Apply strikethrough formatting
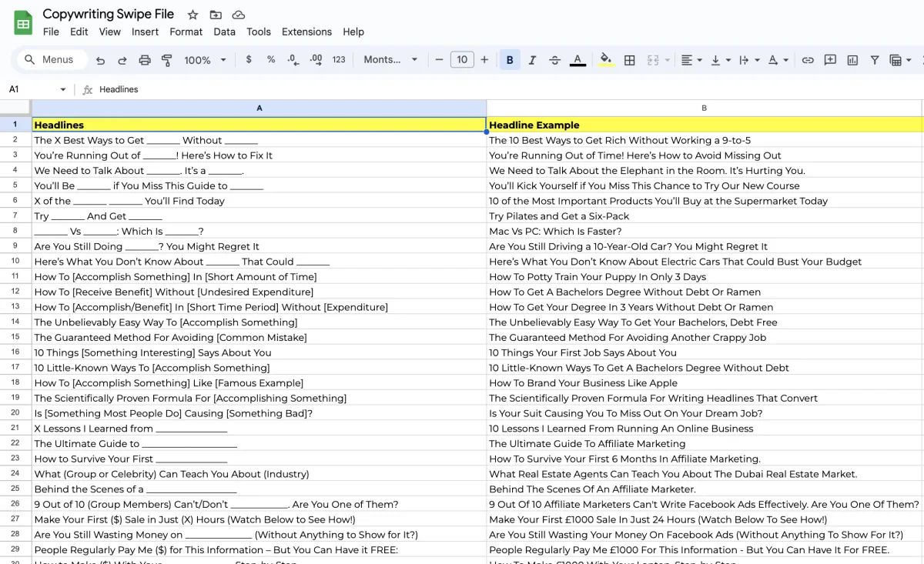 554,60
